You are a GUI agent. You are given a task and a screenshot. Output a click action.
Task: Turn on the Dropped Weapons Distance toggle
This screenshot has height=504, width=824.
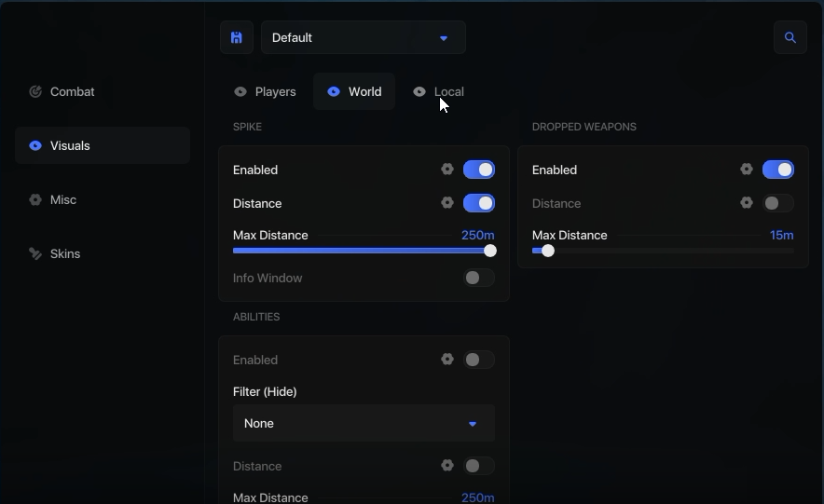(x=777, y=203)
